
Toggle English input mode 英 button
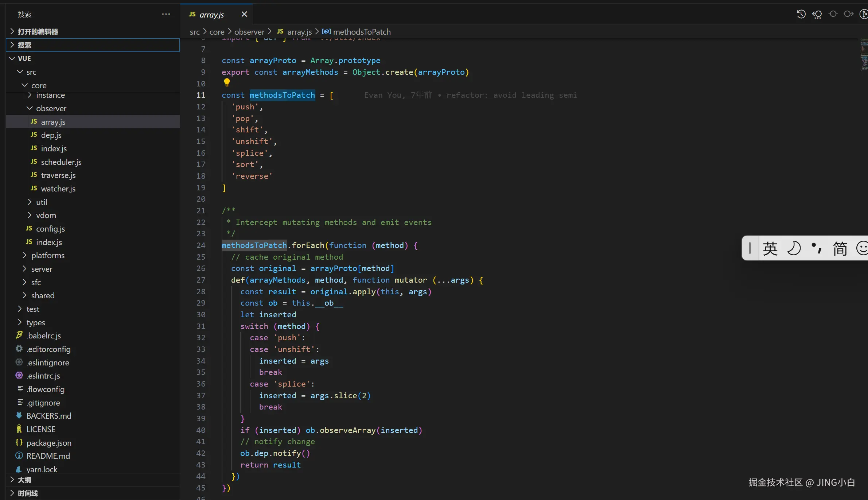point(770,248)
